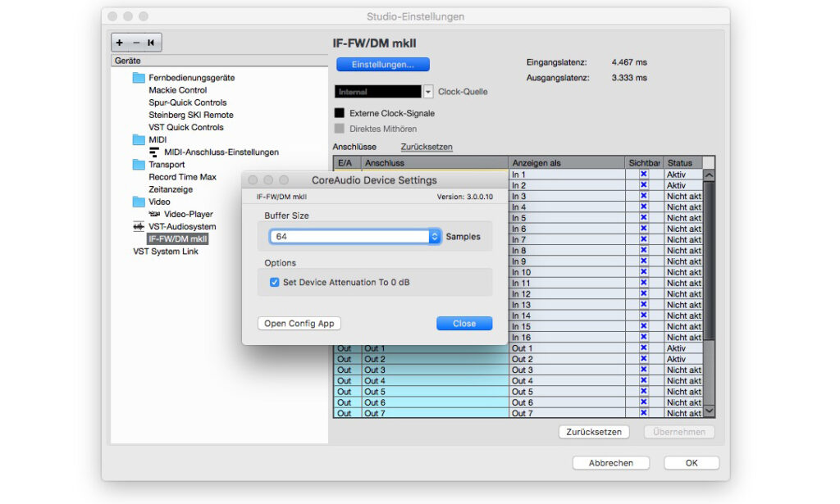Remove device using the minus button
This screenshot has width=840, height=504.
pyautogui.click(x=136, y=43)
